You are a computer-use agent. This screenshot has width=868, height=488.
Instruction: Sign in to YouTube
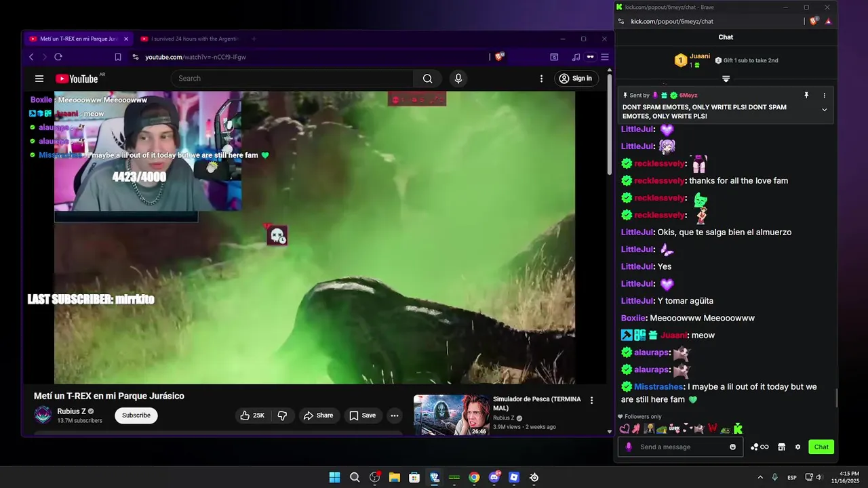click(576, 79)
